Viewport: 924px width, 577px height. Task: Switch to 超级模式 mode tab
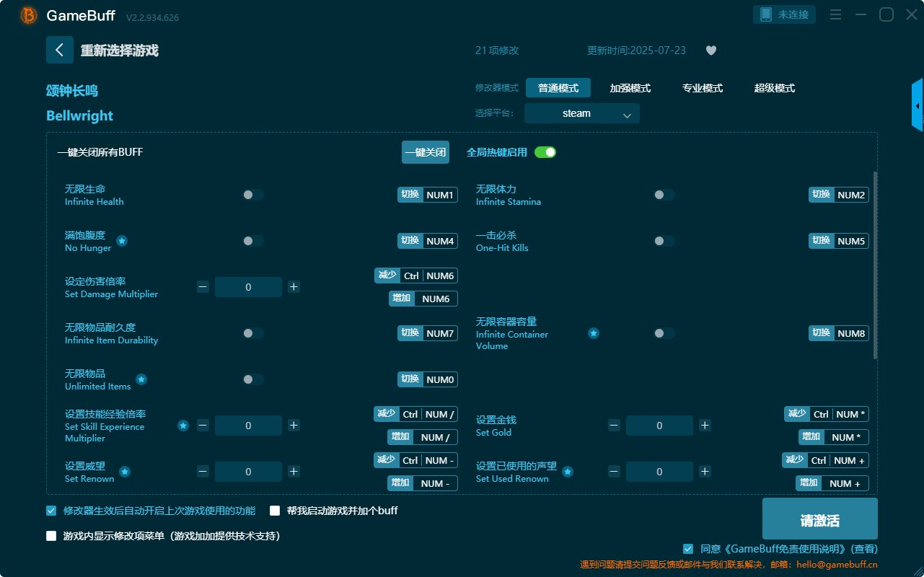point(774,88)
